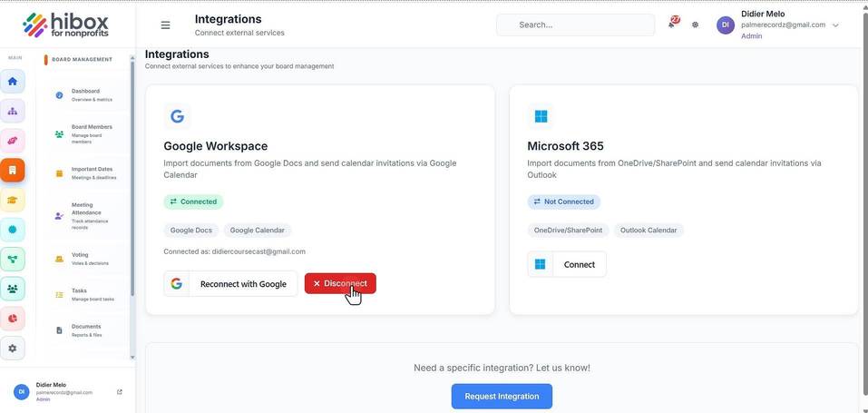This screenshot has height=413, width=868.
Task: Click the Google Docs tag
Action: (191, 230)
